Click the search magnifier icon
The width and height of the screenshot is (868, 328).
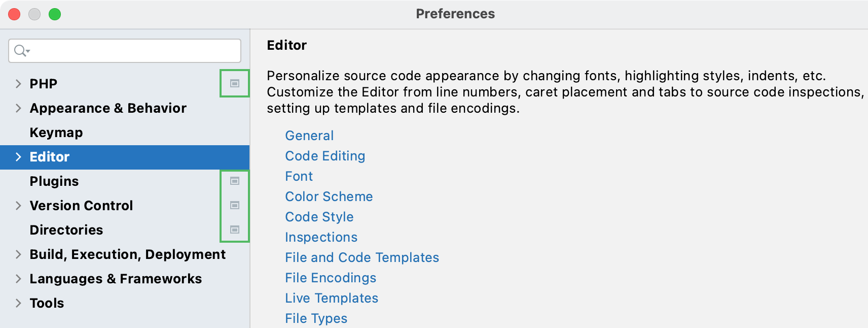21,51
